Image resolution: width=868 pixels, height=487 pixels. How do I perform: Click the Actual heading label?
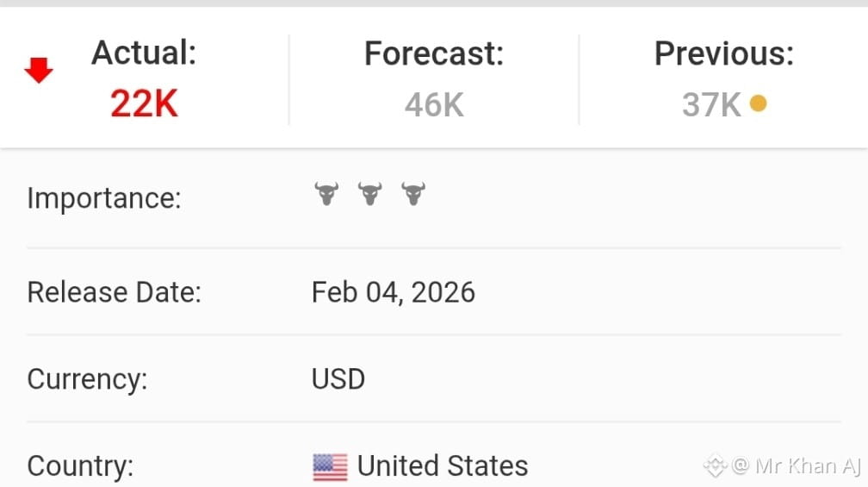pyautogui.click(x=144, y=53)
